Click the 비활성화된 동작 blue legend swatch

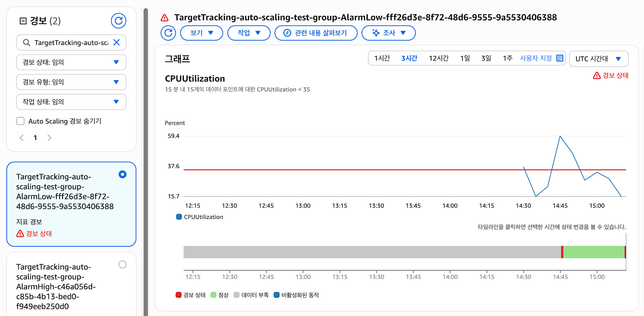pos(277,295)
